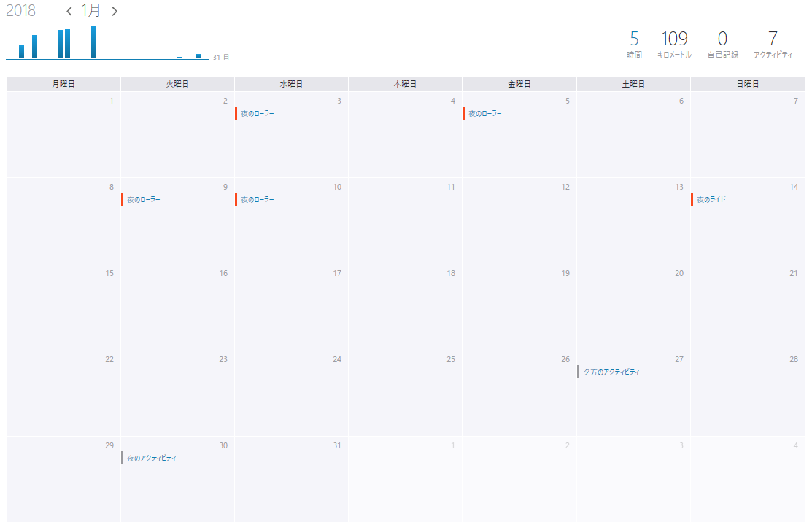Go to the previous month
Image resolution: width=812 pixels, height=522 pixels.
click(69, 11)
